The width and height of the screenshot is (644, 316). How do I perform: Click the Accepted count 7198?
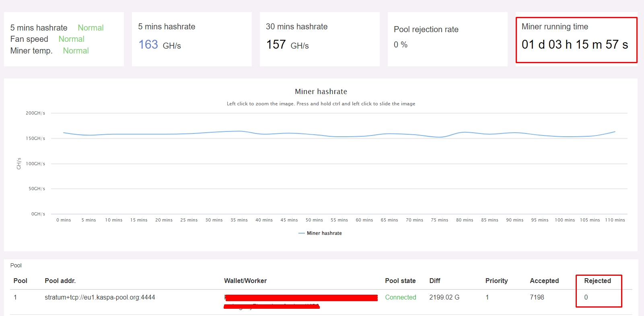point(537,298)
